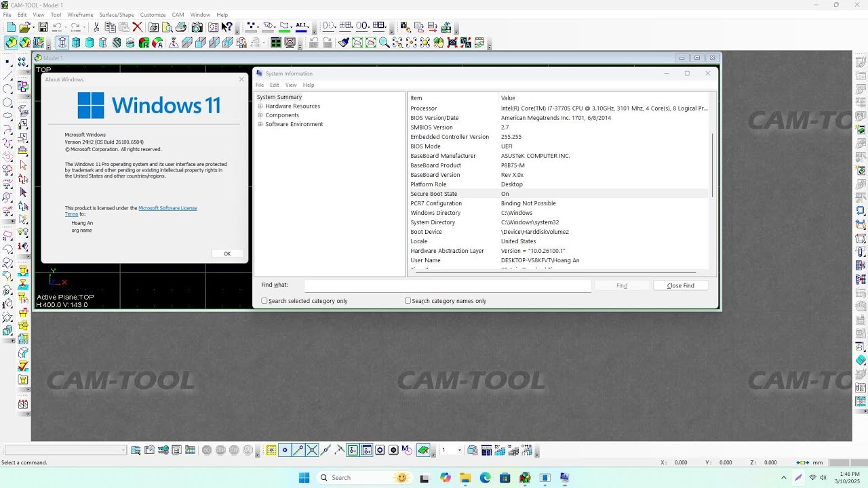Click the Find what input field
This screenshot has height=488, width=868.
(448, 285)
